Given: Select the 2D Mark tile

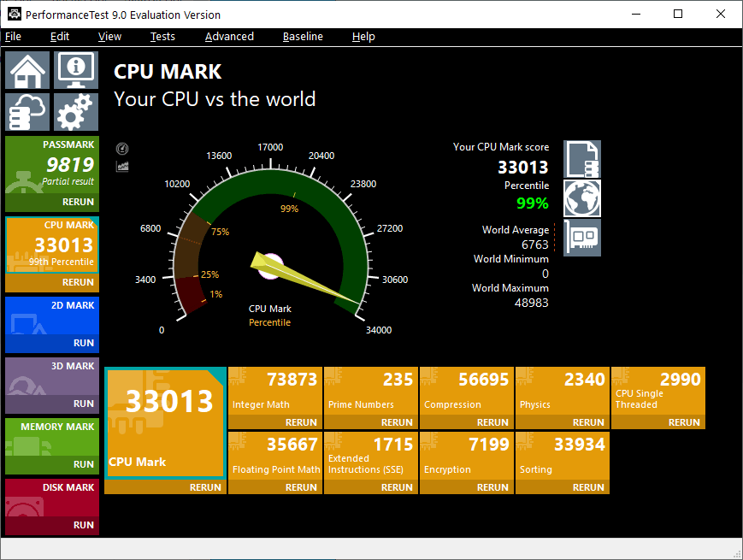Looking at the screenshot, I should pyautogui.click(x=52, y=315).
